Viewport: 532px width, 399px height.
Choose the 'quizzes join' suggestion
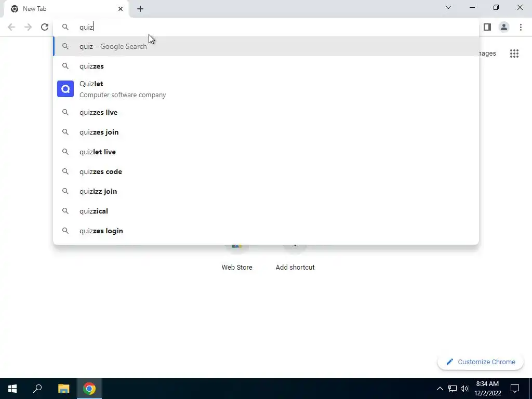[266, 132]
